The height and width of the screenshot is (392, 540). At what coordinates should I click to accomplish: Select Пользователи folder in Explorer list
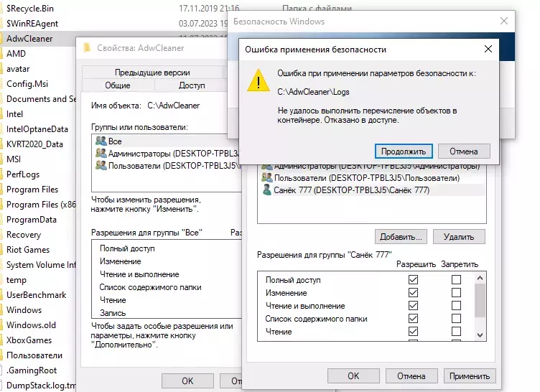pos(34,355)
